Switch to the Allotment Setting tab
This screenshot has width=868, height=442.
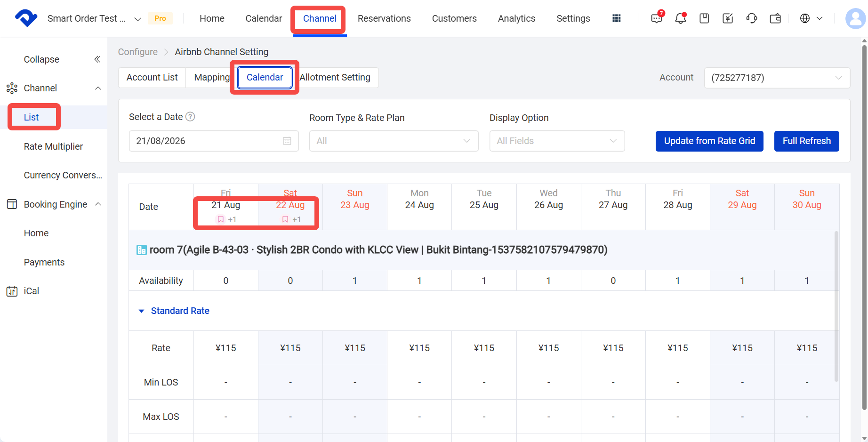click(335, 77)
